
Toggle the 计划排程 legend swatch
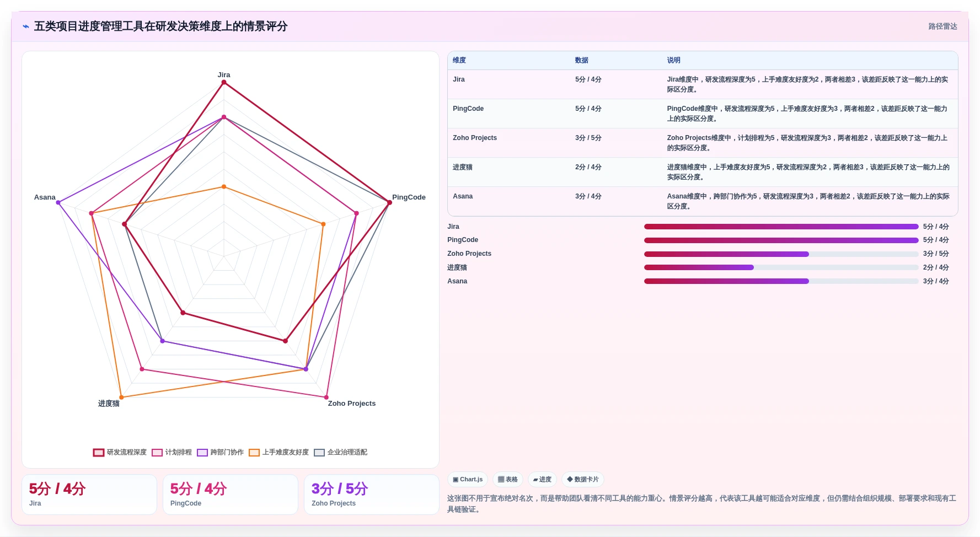point(157,453)
